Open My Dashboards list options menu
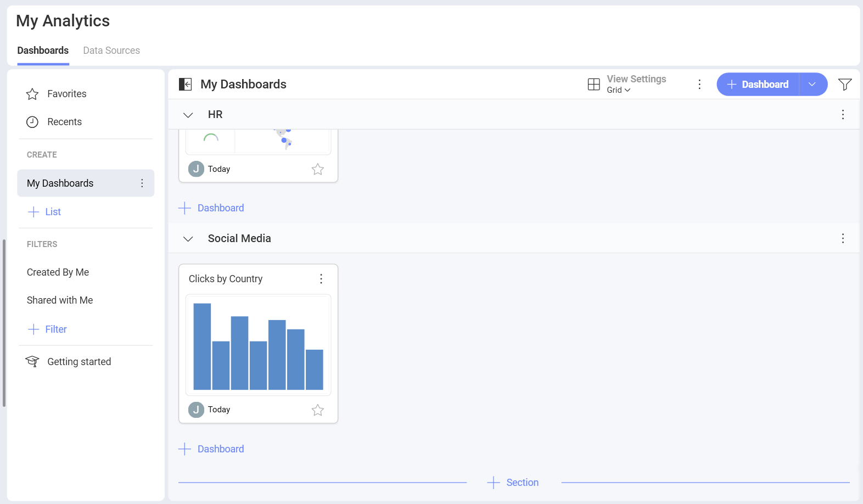Screen dimensions: 863x504 (142, 183)
